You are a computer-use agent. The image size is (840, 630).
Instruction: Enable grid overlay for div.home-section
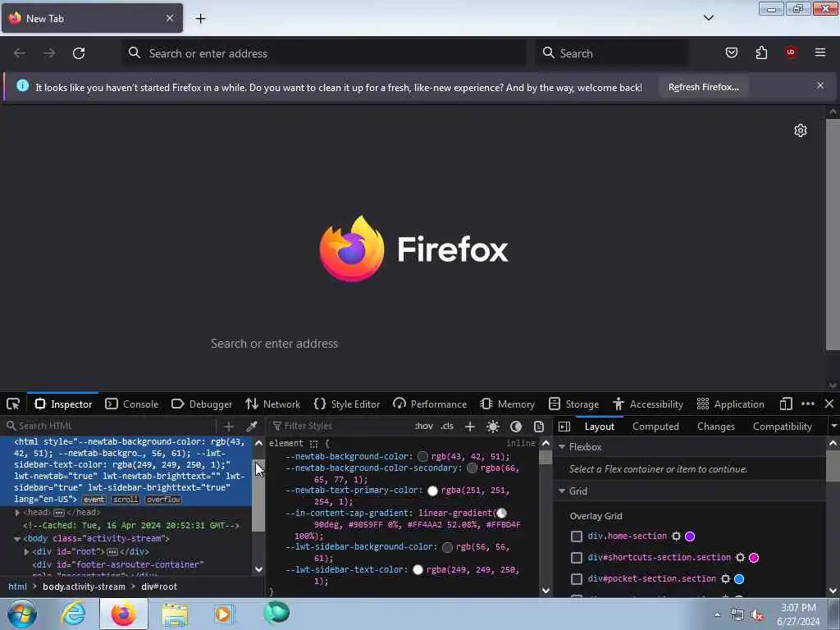click(x=577, y=536)
